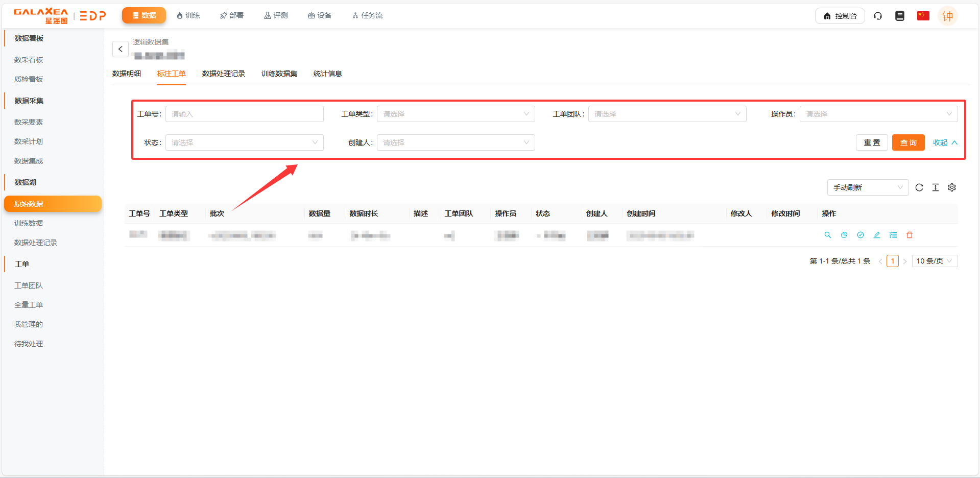Click the 工单号 input field
The width and height of the screenshot is (980, 478).
[244, 114]
